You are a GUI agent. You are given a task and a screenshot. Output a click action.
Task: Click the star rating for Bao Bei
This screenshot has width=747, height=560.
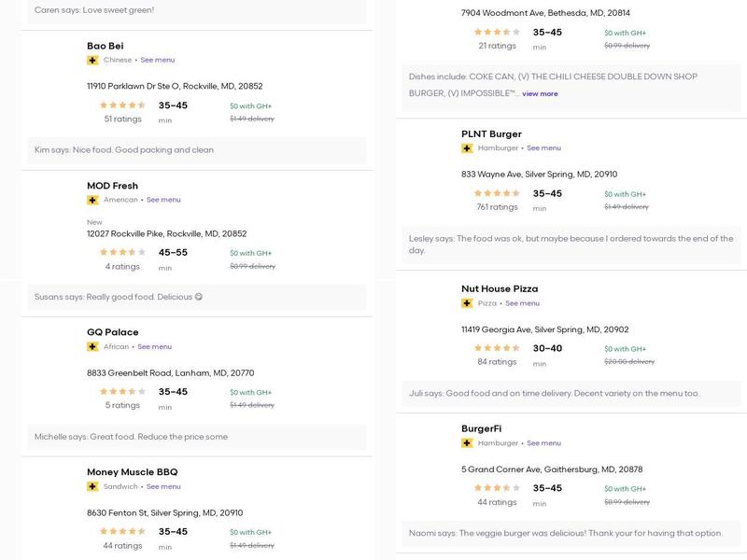pos(122,105)
